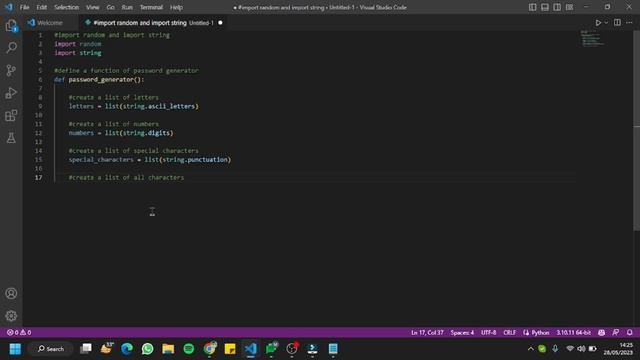Screen dimensions: 640x360
Task: Click the minimap code preview
Action: click(x=593, y=38)
